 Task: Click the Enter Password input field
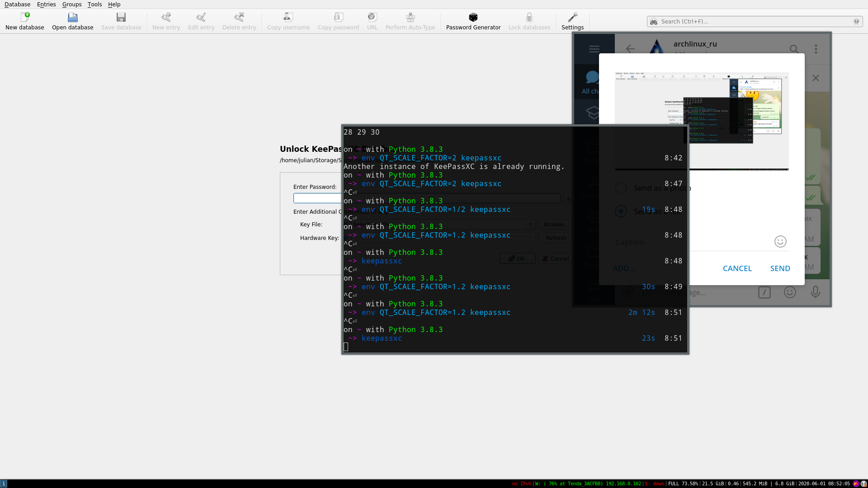(317, 198)
